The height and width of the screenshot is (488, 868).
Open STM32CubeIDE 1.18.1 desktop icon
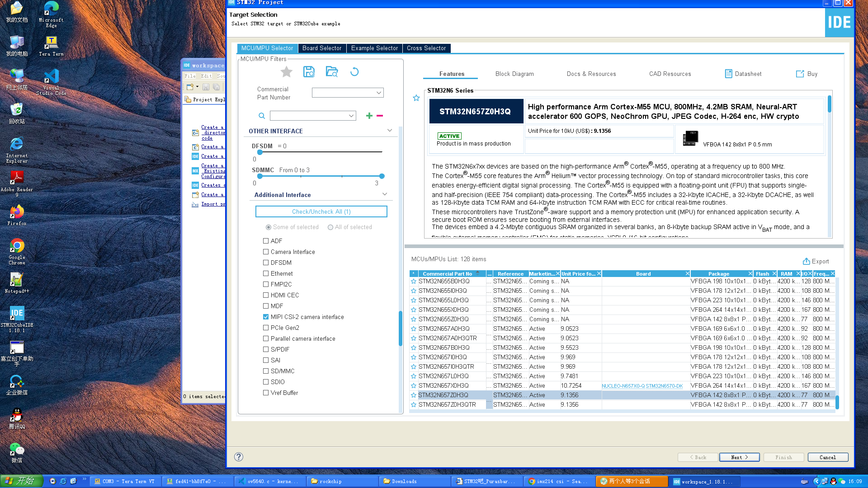click(17, 319)
